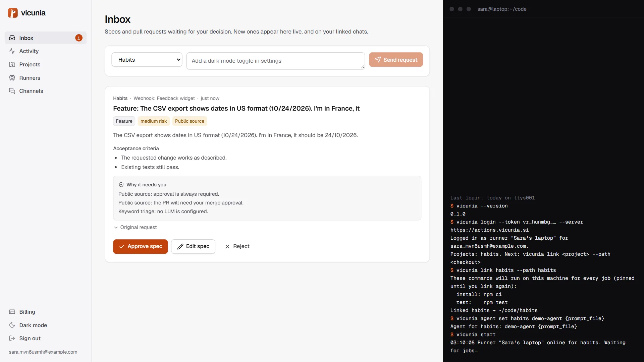Open the Habits project dropdown
Screen dimensions: 644x362
[x=147, y=60]
